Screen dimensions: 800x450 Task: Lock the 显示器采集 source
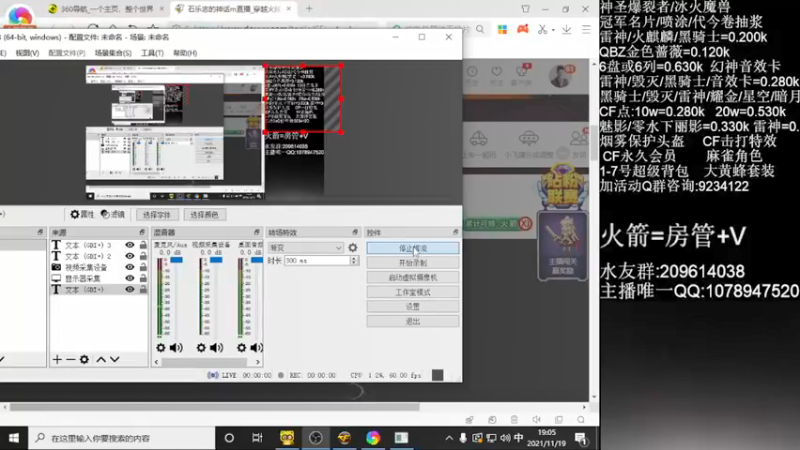point(143,278)
